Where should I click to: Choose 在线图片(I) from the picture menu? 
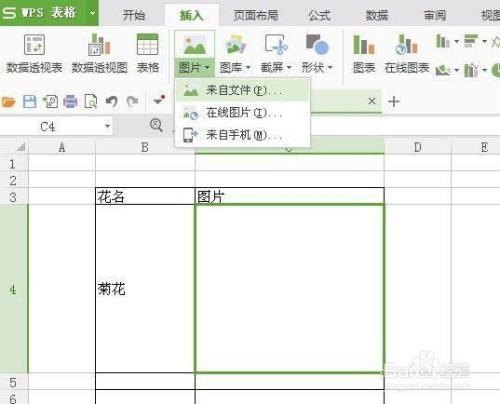click(x=243, y=113)
